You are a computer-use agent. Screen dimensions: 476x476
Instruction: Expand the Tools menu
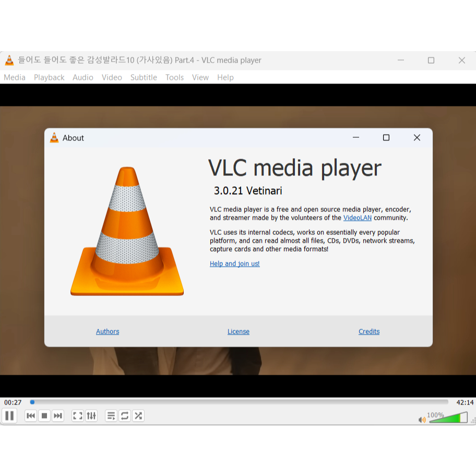[x=174, y=77]
